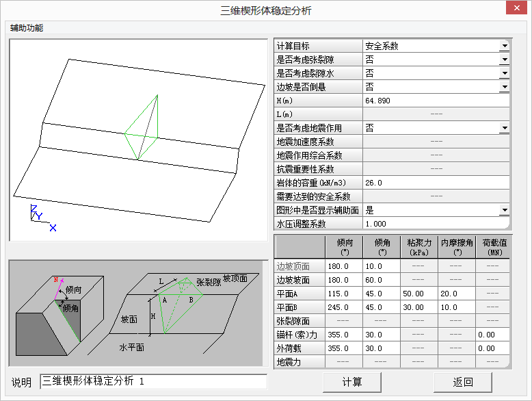
Task: Click the 计算 button
Action: 352,382
